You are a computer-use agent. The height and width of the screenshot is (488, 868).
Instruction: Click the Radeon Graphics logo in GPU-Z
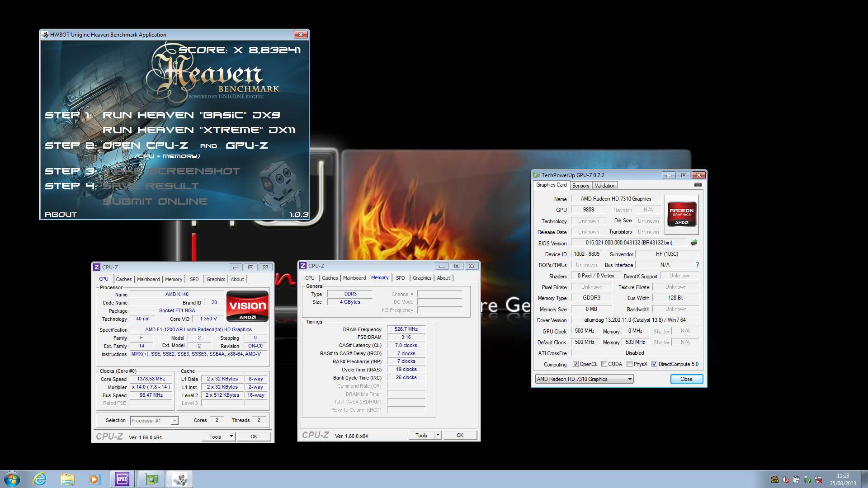[x=681, y=214]
